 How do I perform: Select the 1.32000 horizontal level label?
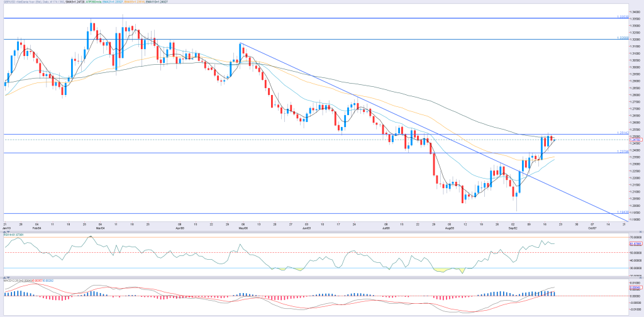(x=623, y=38)
